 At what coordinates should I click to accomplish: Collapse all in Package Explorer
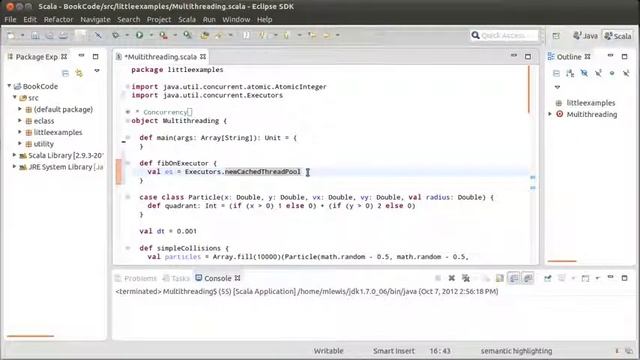65,73
